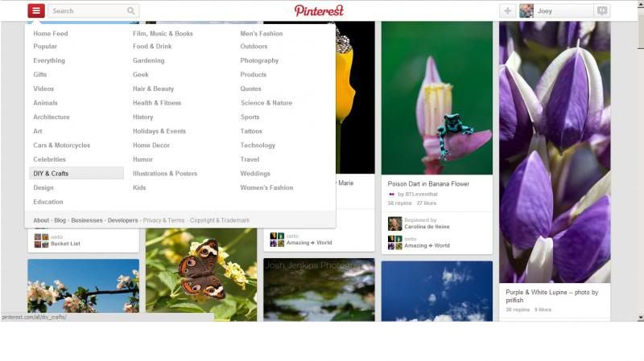Select the Travel category

(x=250, y=159)
